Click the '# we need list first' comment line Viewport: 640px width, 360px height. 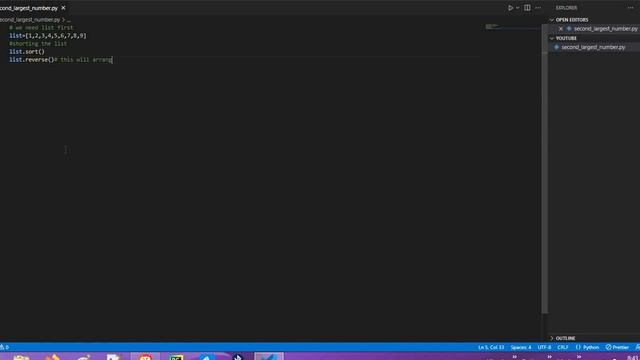[41, 27]
